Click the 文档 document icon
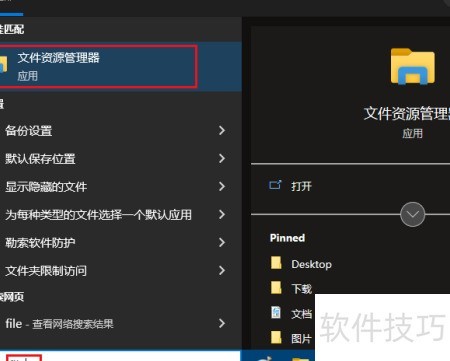Image resolution: width=450 pixels, height=361 pixels. click(x=276, y=313)
